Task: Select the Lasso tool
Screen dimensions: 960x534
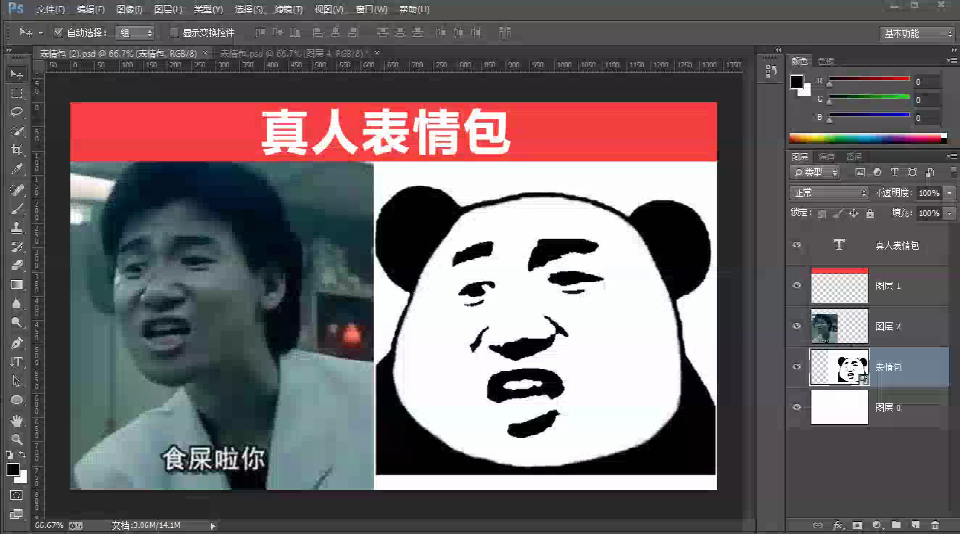Action: click(x=17, y=112)
